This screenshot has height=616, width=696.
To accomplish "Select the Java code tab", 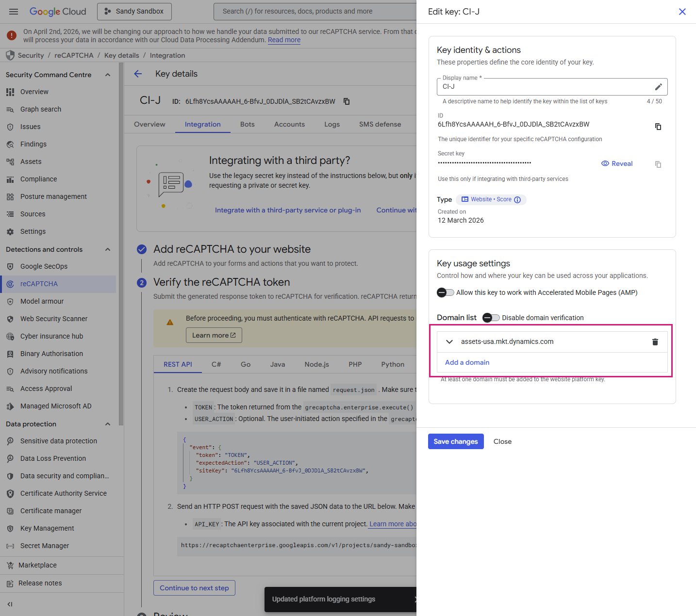I will coord(278,364).
